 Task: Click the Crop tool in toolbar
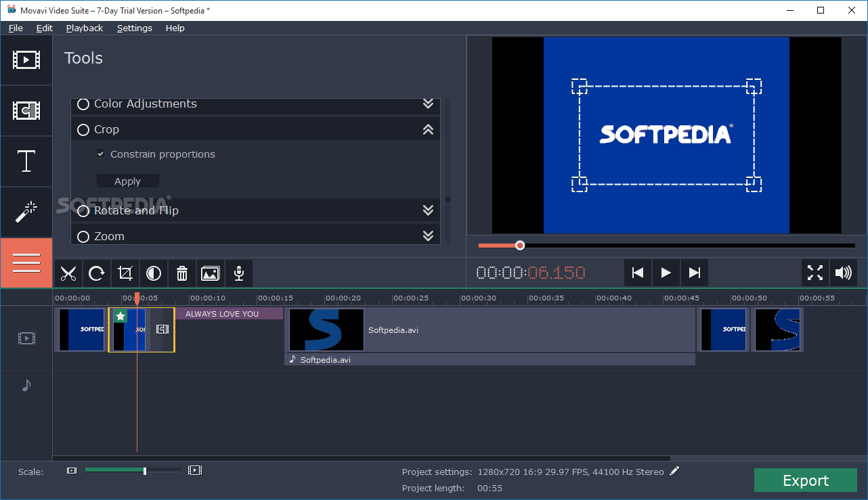pyautogui.click(x=125, y=273)
